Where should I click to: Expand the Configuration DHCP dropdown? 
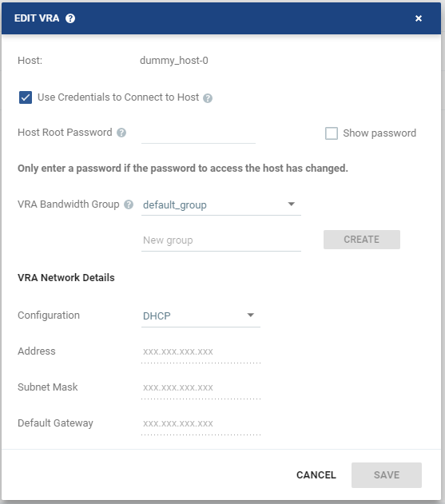coord(201,316)
